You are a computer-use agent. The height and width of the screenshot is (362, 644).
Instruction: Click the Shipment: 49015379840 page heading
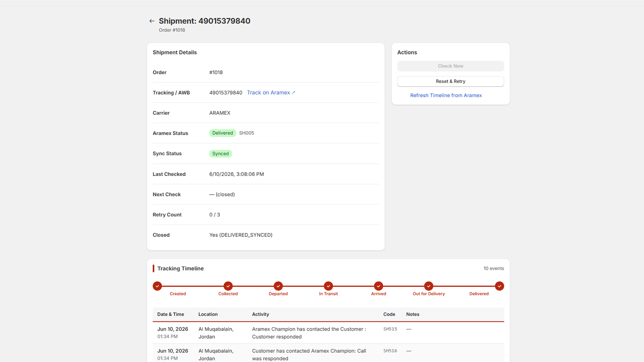pyautogui.click(x=204, y=21)
